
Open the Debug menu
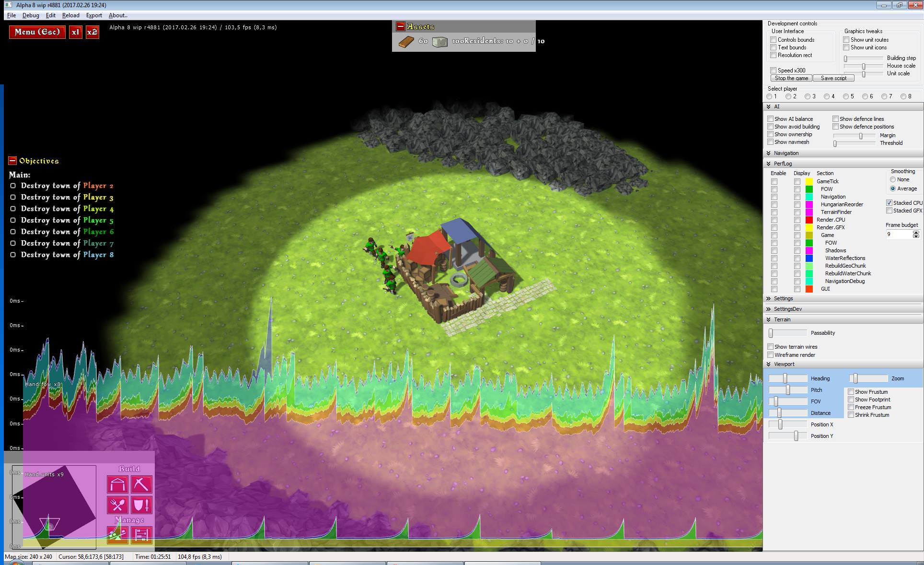point(31,15)
